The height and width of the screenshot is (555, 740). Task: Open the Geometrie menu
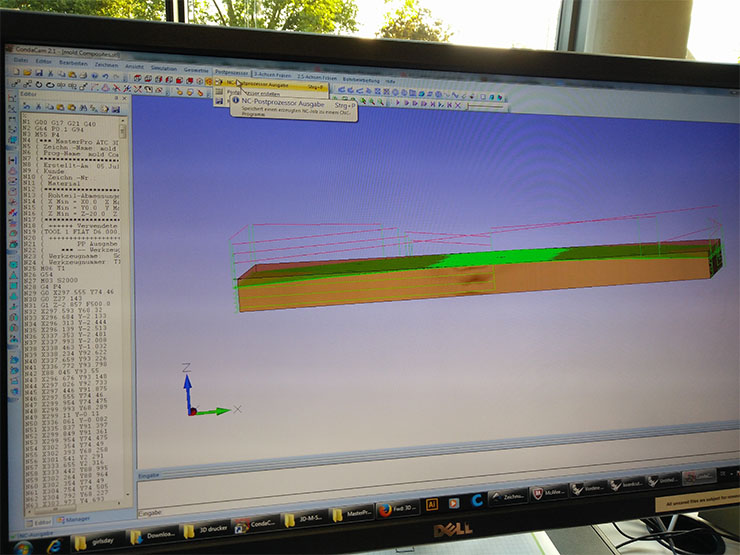tap(196, 70)
